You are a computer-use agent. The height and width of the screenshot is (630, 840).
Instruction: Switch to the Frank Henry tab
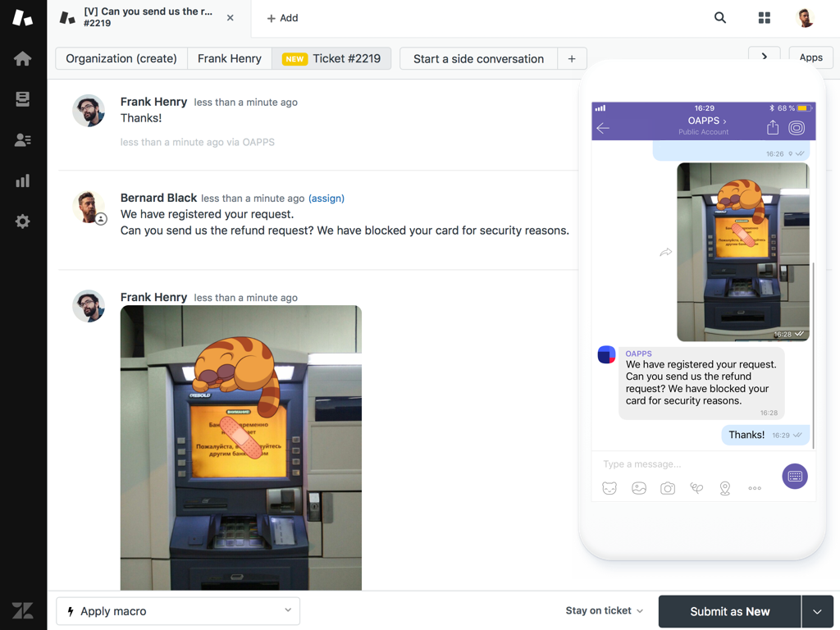(x=230, y=58)
